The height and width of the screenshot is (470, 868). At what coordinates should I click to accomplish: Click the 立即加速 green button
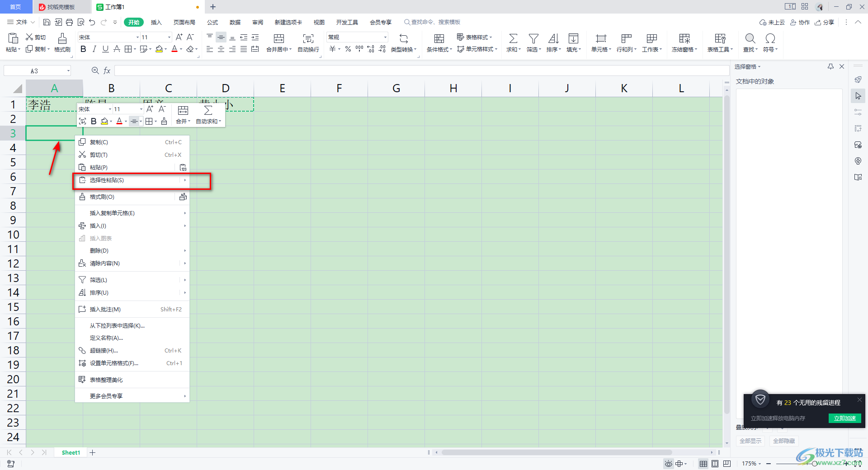(x=844, y=418)
